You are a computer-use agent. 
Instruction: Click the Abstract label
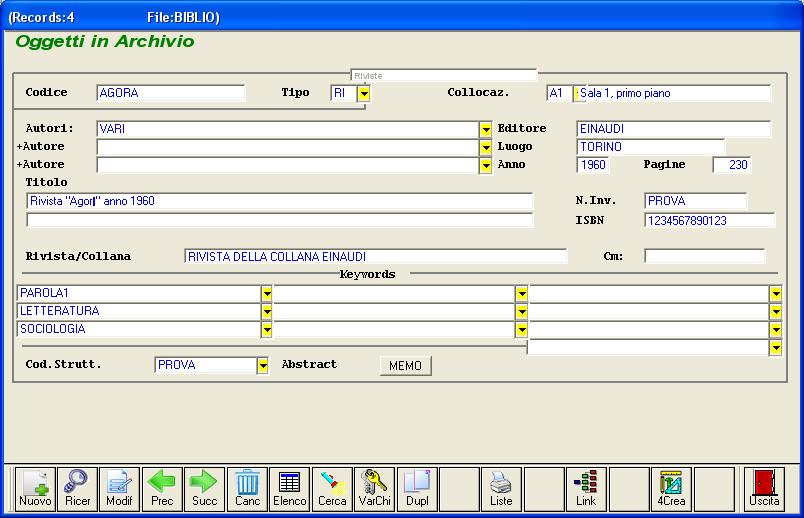coord(309,364)
